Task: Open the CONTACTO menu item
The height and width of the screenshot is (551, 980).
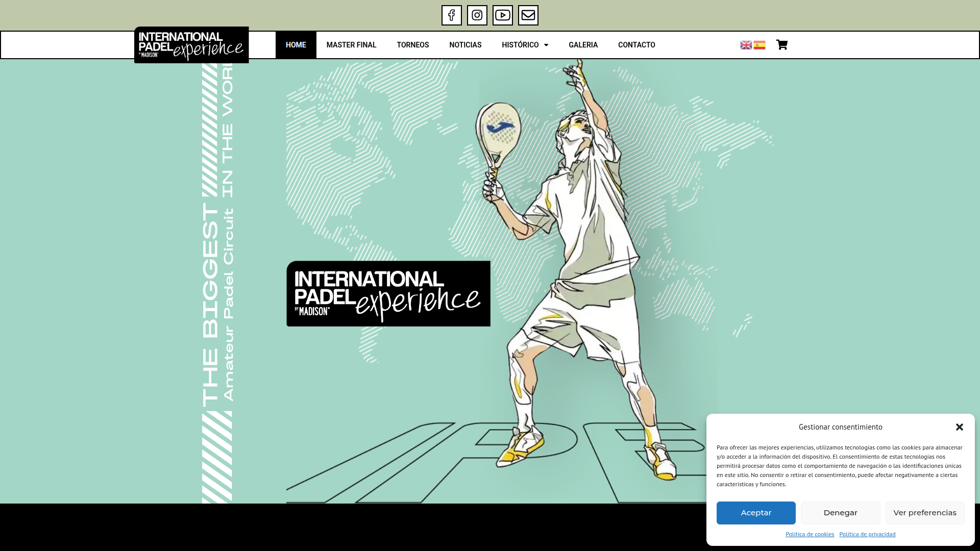Action: (636, 45)
